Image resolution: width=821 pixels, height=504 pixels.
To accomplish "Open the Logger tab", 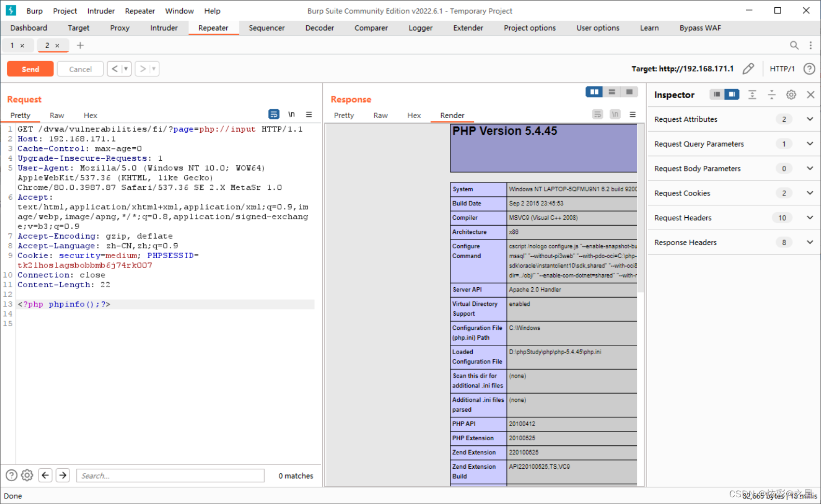I will (x=420, y=28).
